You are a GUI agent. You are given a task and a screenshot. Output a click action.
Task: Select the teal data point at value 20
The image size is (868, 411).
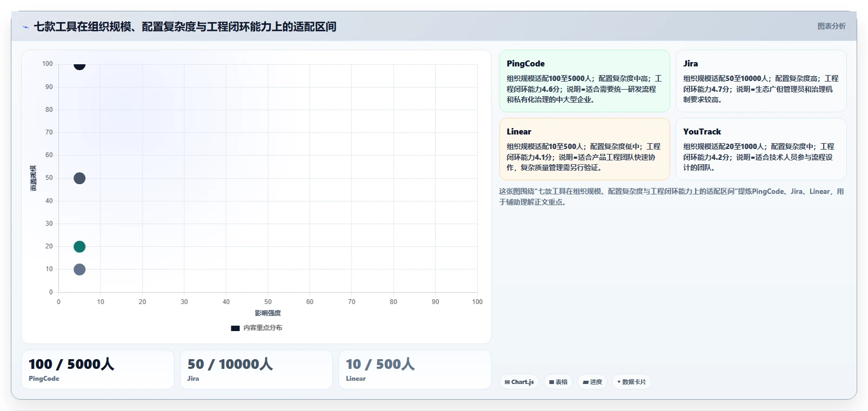point(79,246)
